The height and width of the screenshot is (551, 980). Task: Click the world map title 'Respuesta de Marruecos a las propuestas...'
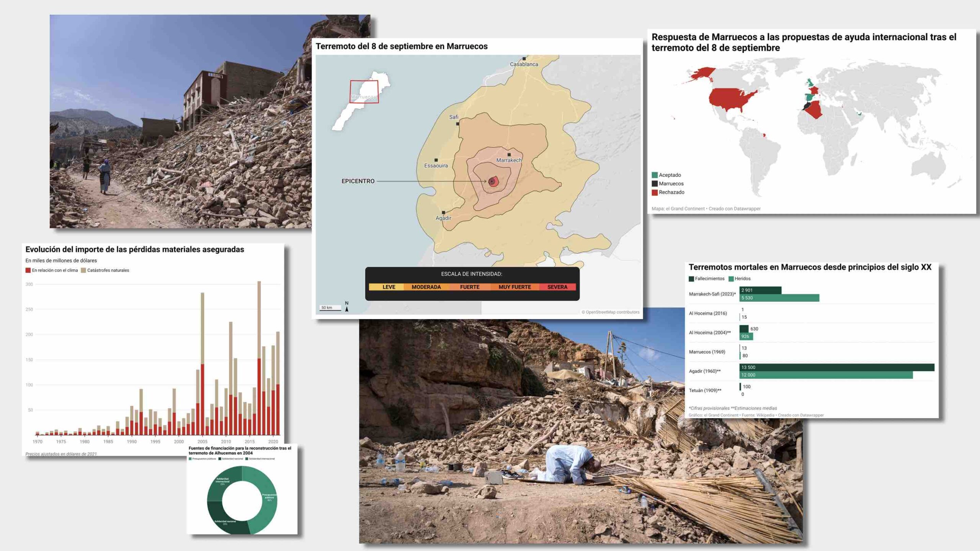804,42
